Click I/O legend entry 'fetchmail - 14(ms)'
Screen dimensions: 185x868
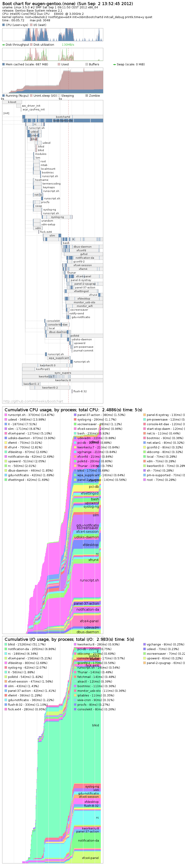click(95, 677)
